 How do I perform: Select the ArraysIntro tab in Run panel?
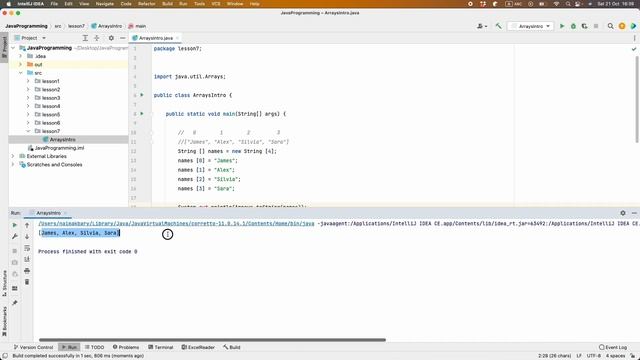click(x=48, y=213)
